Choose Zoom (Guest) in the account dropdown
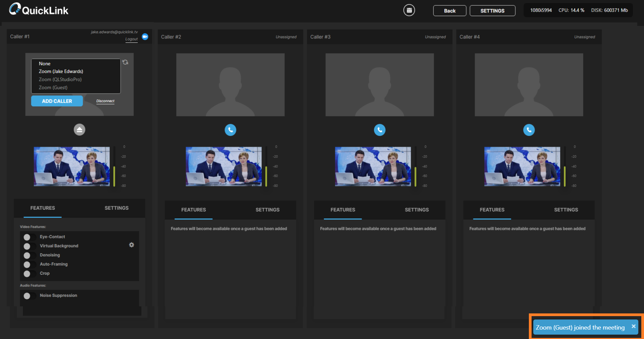This screenshot has height=339, width=644. pos(53,87)
